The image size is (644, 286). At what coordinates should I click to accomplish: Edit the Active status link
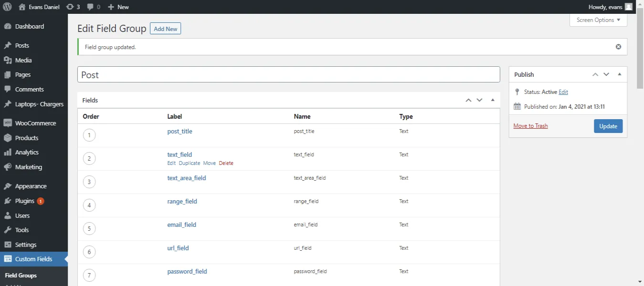pyautogui.click(x=563, y=92)
